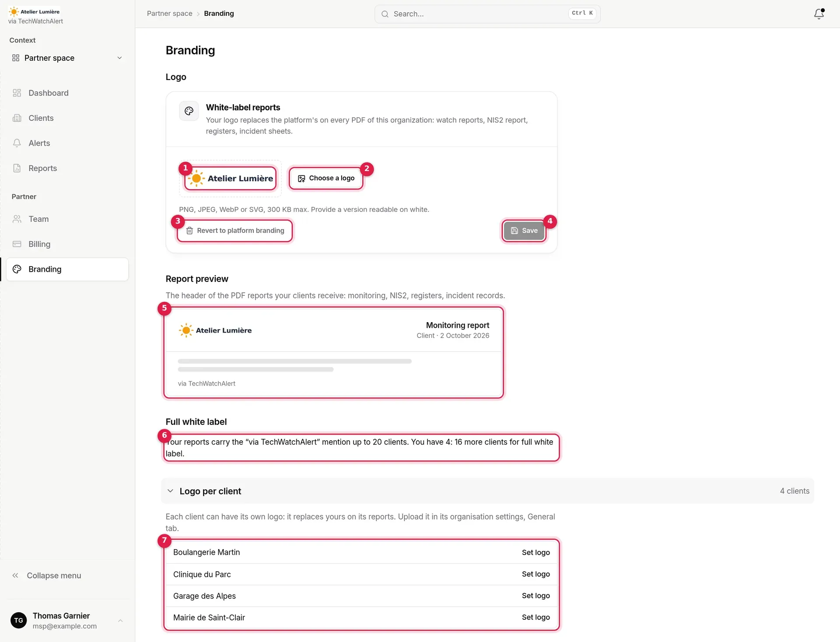This screenshot has height=642, width=840.
Task: Save the branding settings
Action: click(x=524, y=231)
